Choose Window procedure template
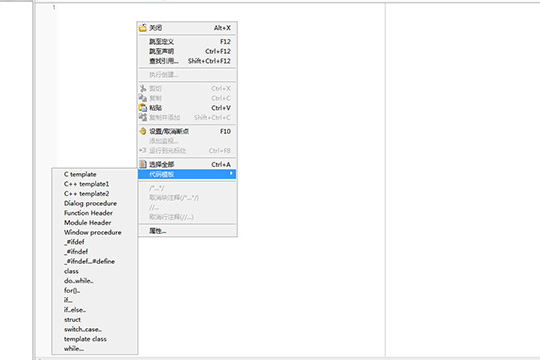The image size is (540, 360). pos(95,232)
